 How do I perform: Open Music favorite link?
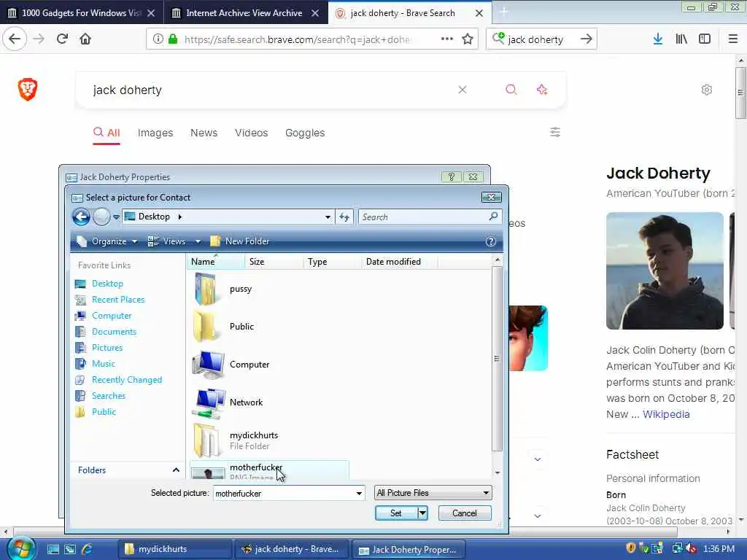tap(95, 364)
